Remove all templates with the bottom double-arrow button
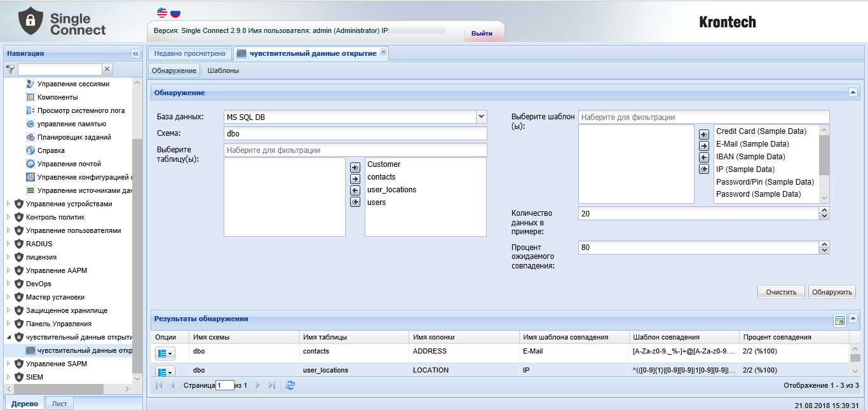The width and height of the screenshot is (868, 410). tap(704, 169)
